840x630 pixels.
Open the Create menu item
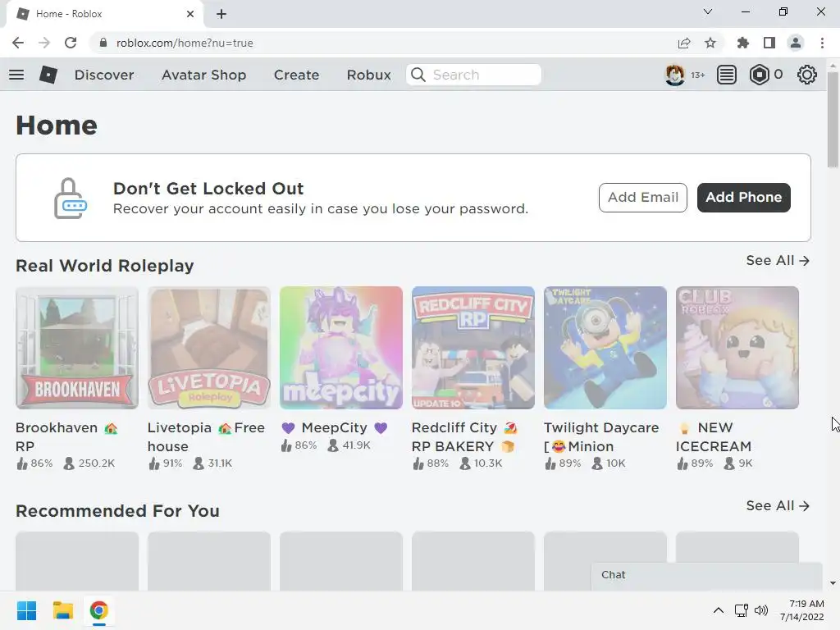point(296,75)
